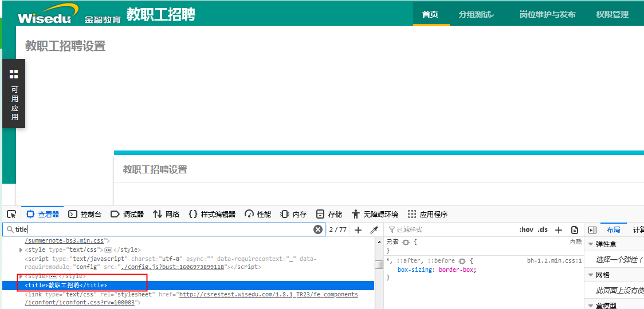The height and width of the screenshot is (309, 644).
Task: Click the print media simulation icon
Action: tap(575, 230)
